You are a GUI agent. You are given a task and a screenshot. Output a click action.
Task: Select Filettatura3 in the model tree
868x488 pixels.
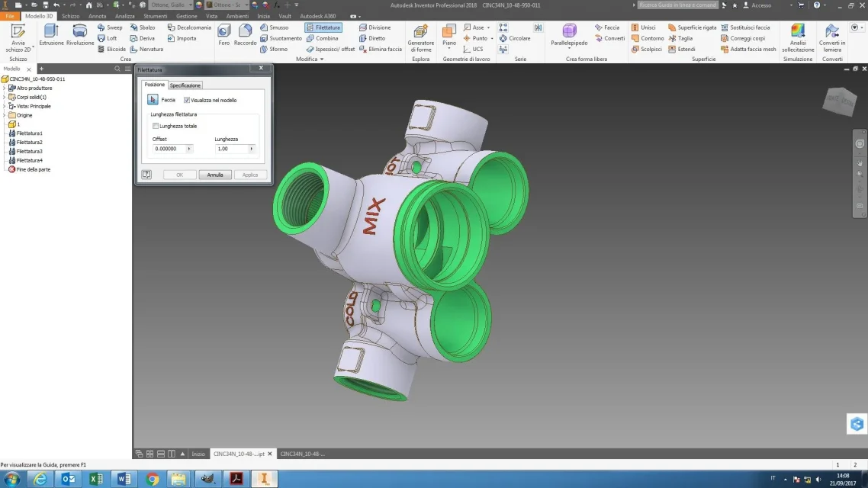point(29,151)
